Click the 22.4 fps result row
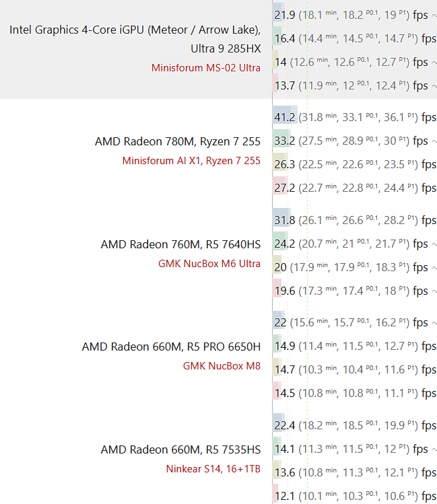Screen dimensions: 437x504 (355, 425)
